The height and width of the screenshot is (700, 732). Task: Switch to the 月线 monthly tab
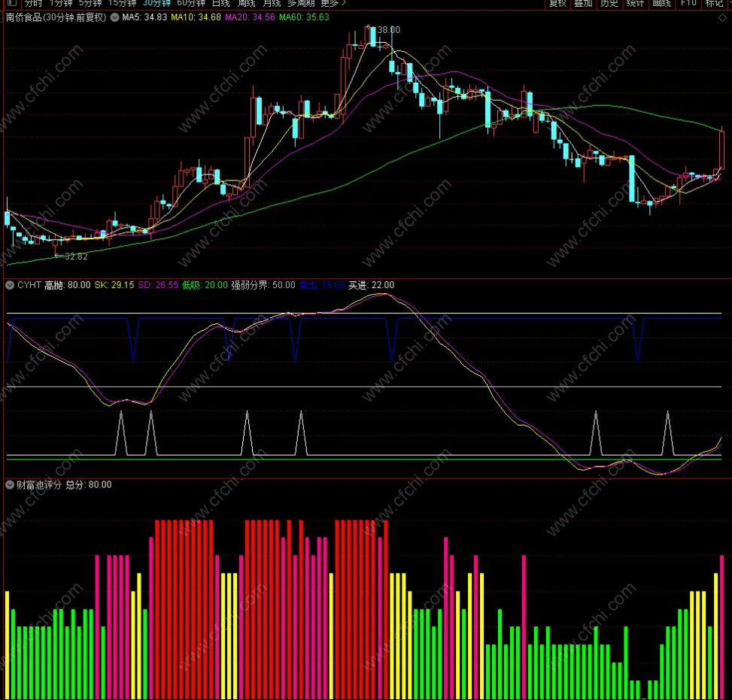click(272, 3)
